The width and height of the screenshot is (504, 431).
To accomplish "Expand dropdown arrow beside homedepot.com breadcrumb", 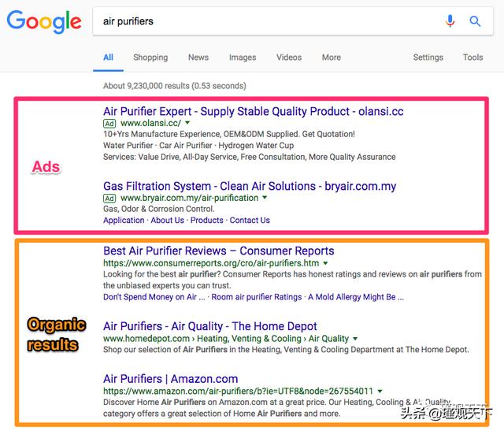I will click(355, 338).
